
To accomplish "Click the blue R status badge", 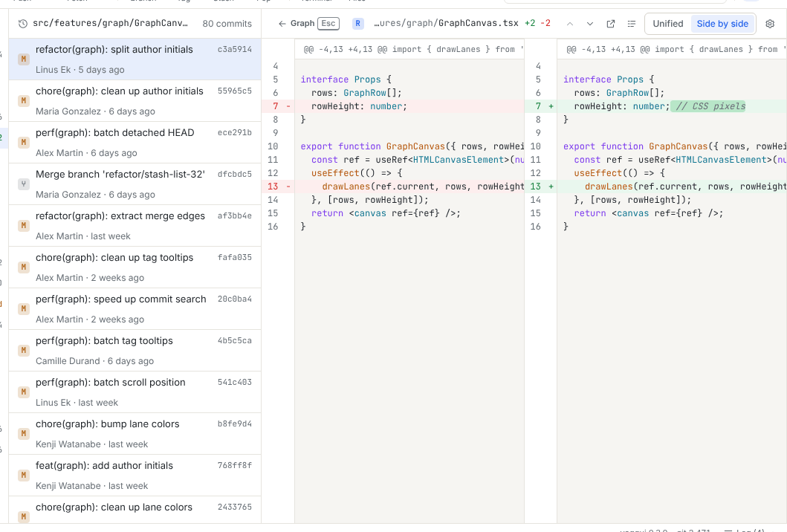I will (358, 24).
